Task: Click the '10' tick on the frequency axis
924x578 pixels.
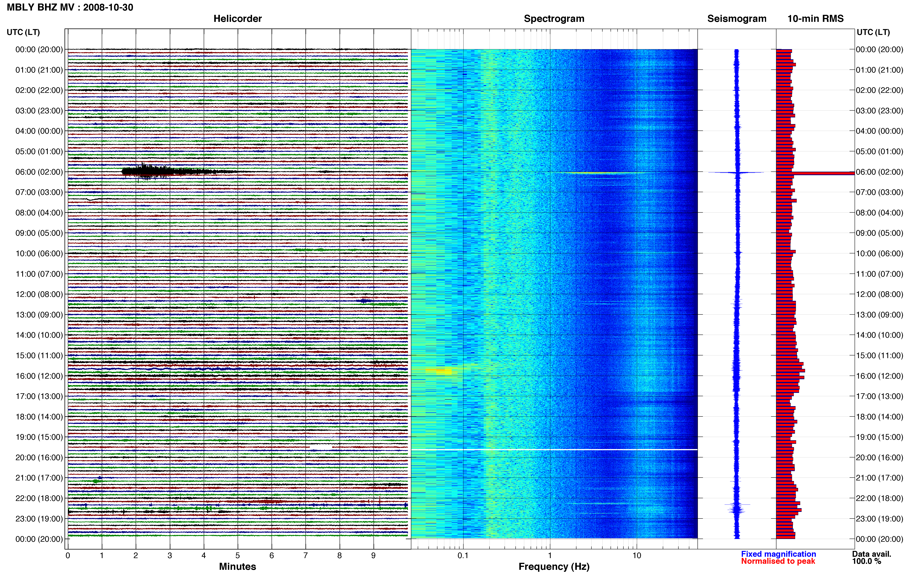Action: [x=636, y=555]
